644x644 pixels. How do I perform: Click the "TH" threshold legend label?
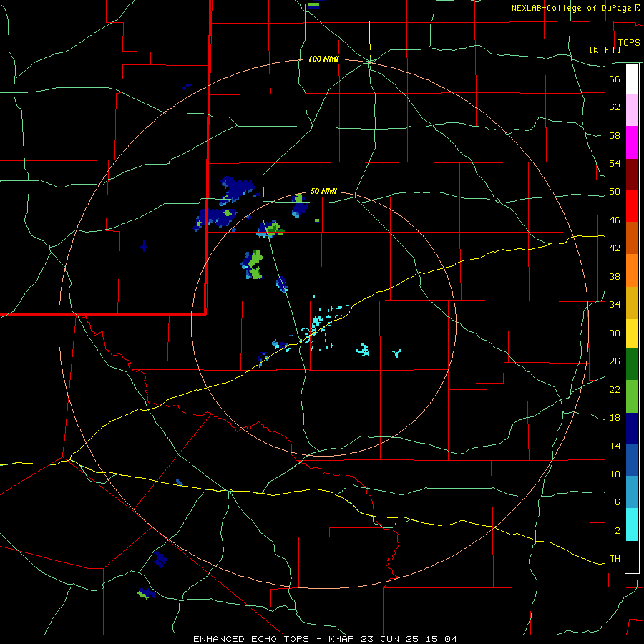tap(615, 559)
